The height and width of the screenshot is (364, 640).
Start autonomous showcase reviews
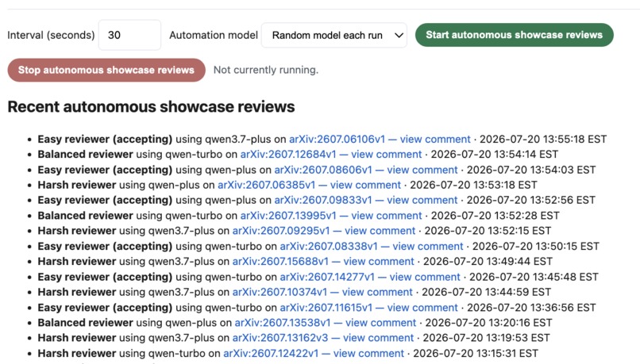tap(515, 35)
